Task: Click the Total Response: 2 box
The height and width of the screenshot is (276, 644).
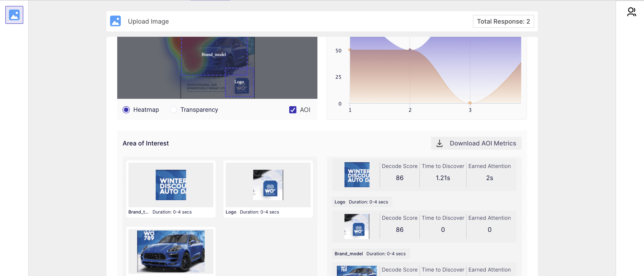Action: pos(503,21)
